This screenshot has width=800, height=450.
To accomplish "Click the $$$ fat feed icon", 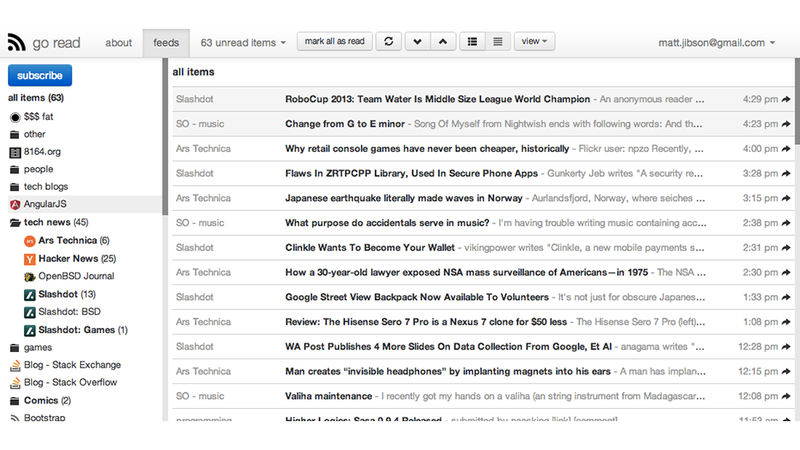I will tap(15, 117).
